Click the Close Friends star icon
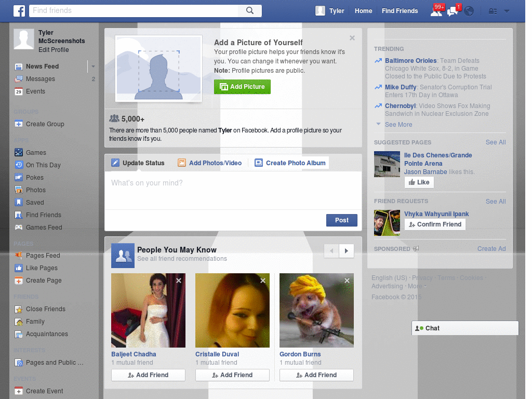Viewport: 532px width, 399px height. [x=19, y=309]
